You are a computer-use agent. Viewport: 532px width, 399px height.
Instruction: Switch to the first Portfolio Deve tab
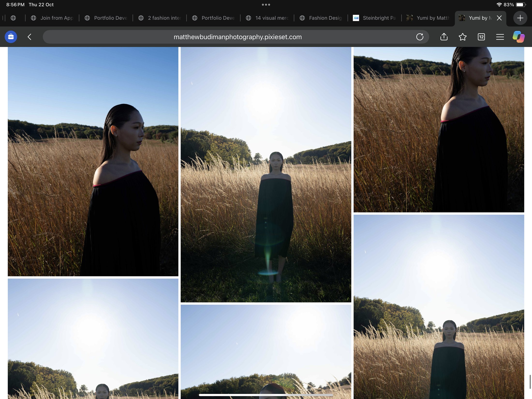(x=106, y=18)
